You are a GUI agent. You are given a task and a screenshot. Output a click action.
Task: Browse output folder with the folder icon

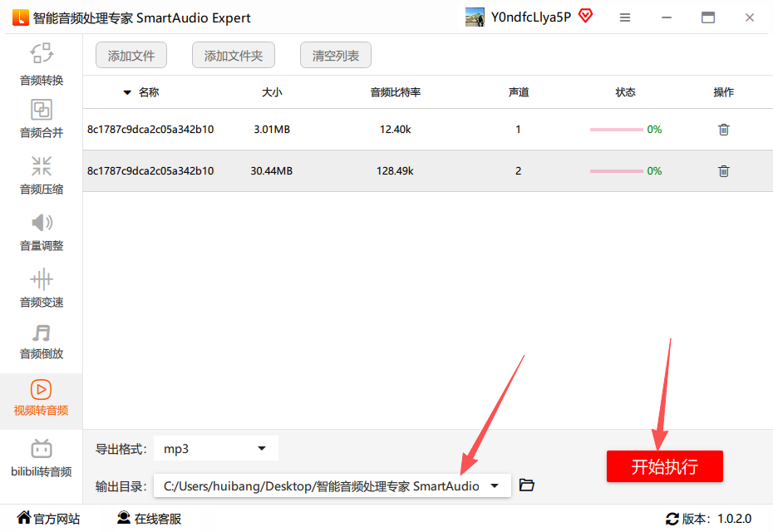click(x=526, y=485)
